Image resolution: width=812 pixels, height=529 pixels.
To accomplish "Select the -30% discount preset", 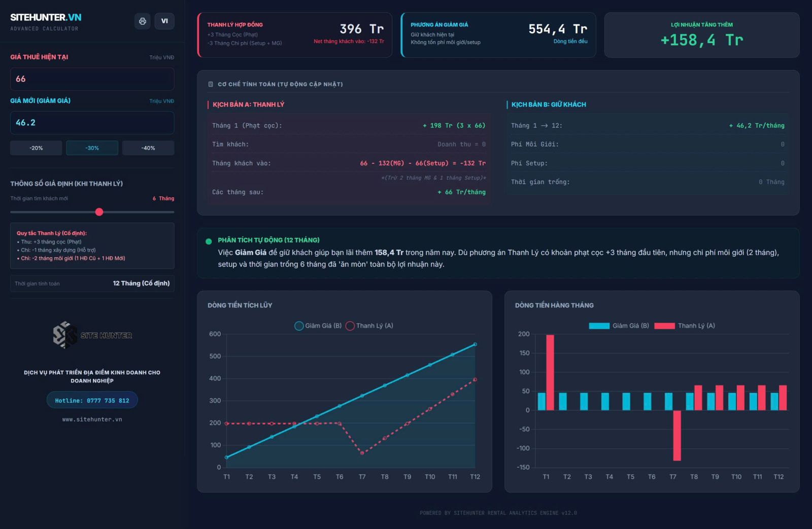I will [x=92, y=148].
